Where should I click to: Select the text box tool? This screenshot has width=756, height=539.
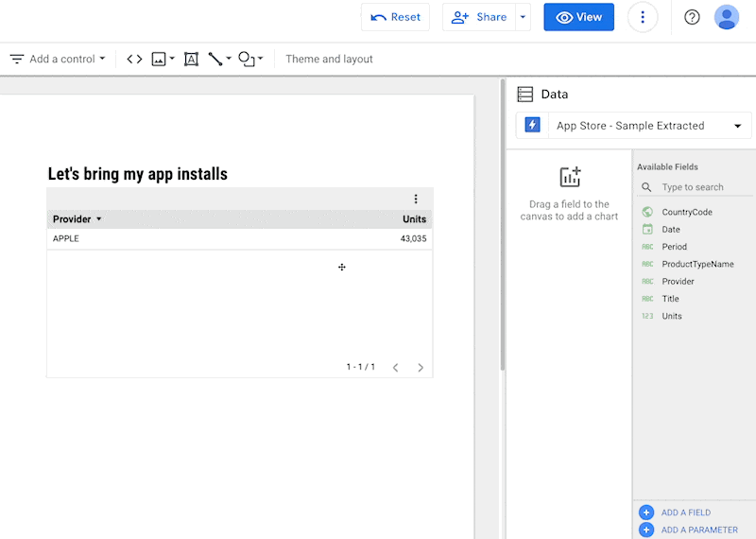tap(192, 59)
